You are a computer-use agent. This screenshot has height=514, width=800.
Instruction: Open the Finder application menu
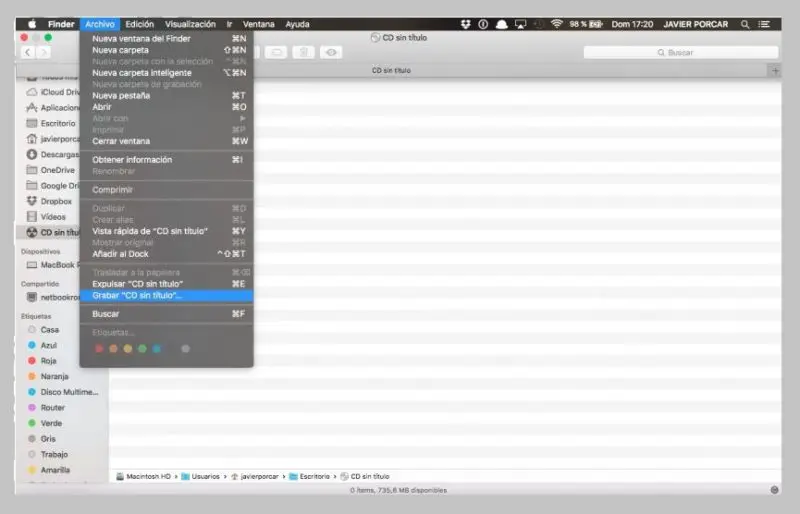[61, 24]
